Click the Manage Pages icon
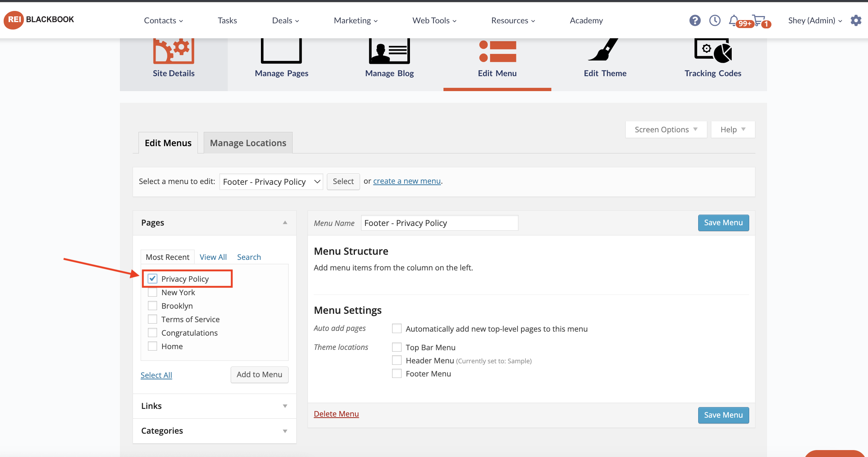 coord(281,51)
